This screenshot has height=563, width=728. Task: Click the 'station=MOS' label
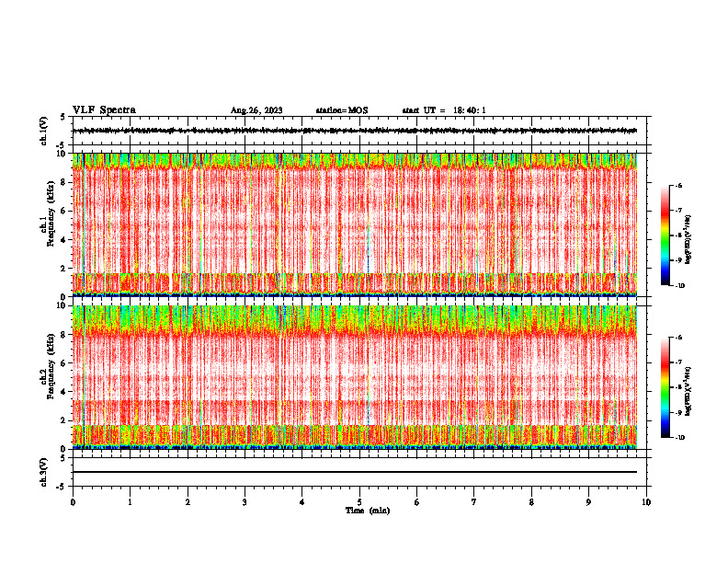[342, 110]
